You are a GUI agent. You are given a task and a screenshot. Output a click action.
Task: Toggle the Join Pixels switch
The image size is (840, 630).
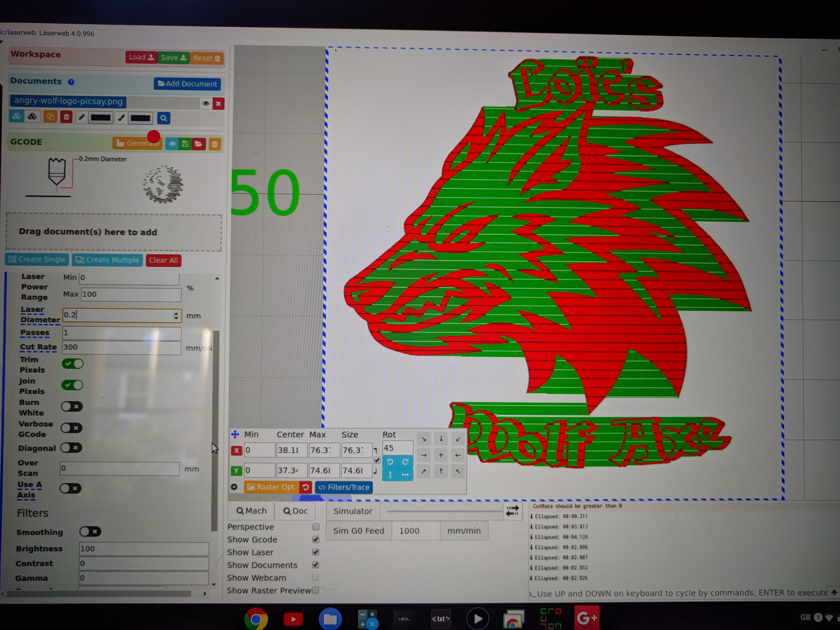(72, 385)
